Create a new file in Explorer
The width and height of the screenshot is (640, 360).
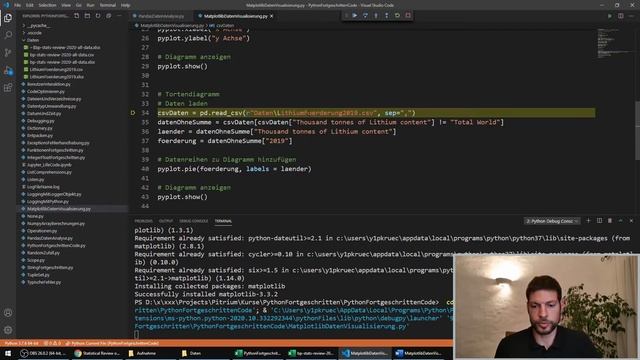tap(76, 16)
